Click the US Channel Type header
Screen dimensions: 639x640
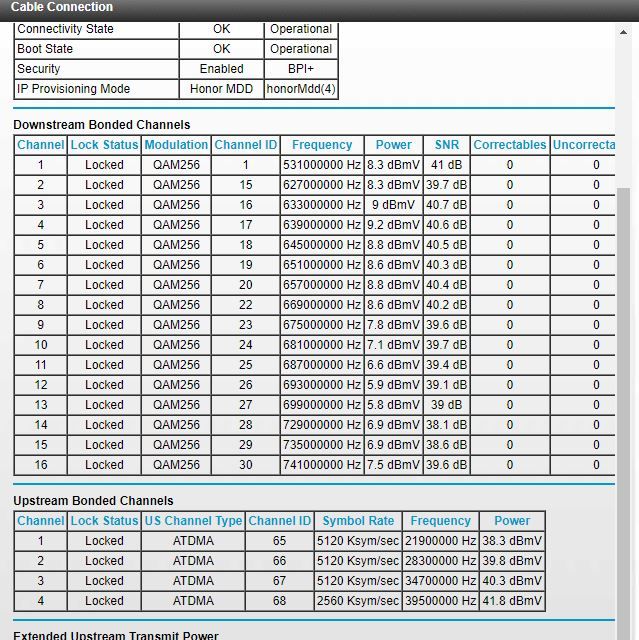[193, 521]
